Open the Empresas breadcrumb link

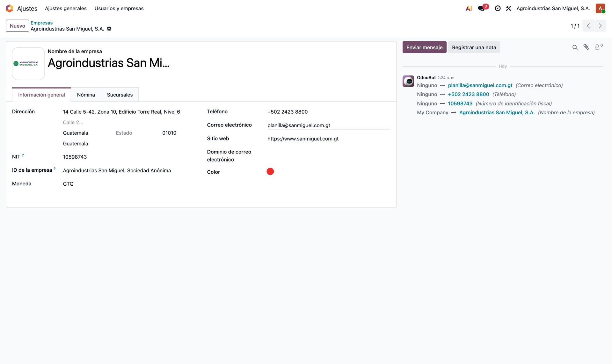coord(42,23)
